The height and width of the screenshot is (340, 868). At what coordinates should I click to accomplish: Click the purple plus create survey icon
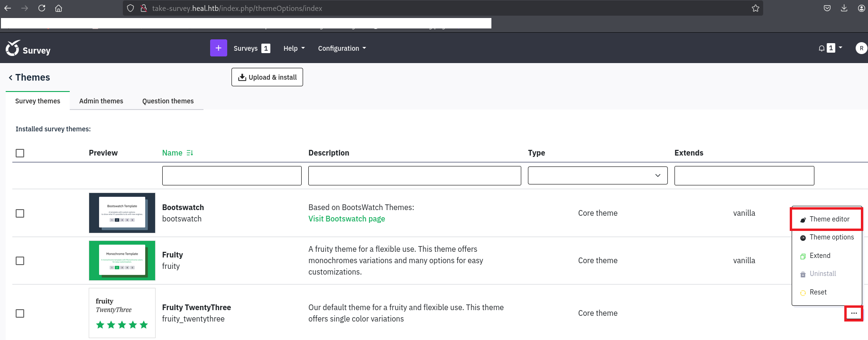coord(218,48)
